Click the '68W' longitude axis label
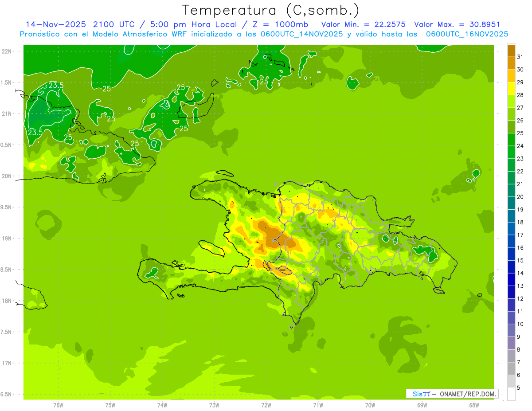This screenshot has width=532, height=411. click(474, 405)
